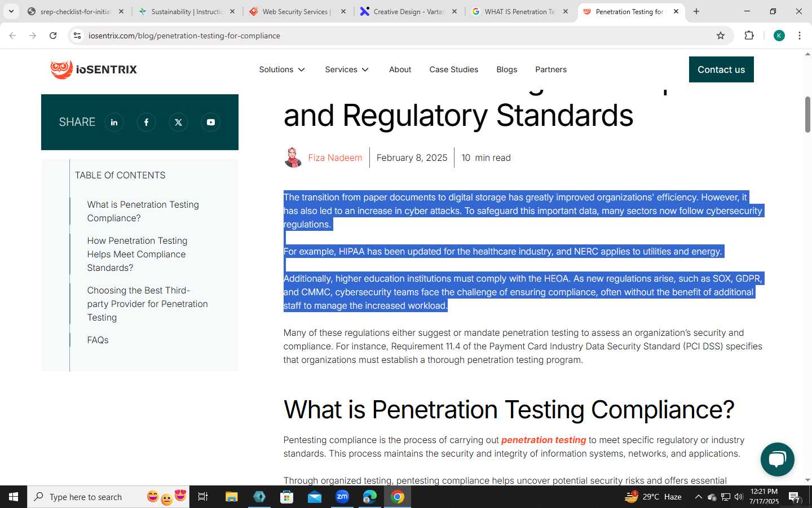This screenshot has width=812, height=508.
Task: Click Chrome icon on taskbar
Action: [x=398, y=497]
